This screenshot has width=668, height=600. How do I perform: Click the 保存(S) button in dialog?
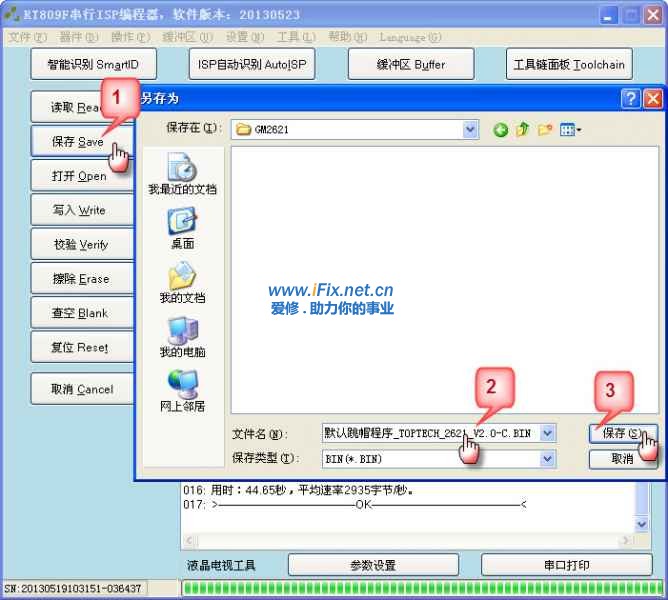coord(622,434)
